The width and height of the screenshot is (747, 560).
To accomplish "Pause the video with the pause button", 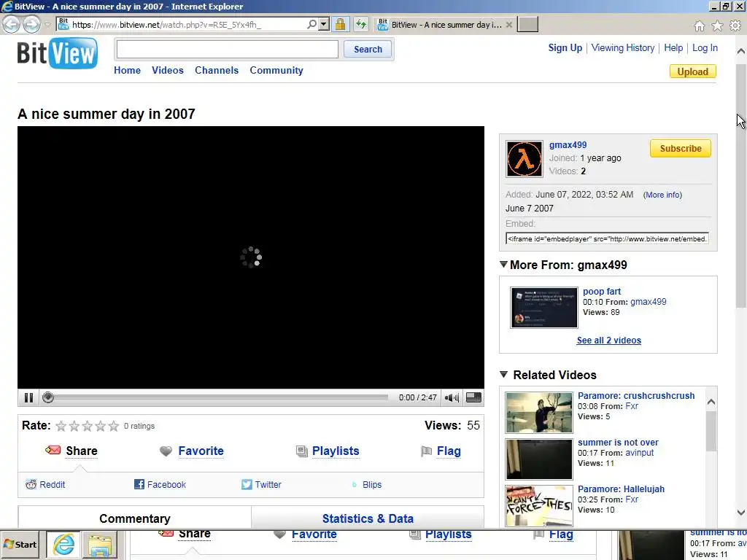I will click(28, 397).
